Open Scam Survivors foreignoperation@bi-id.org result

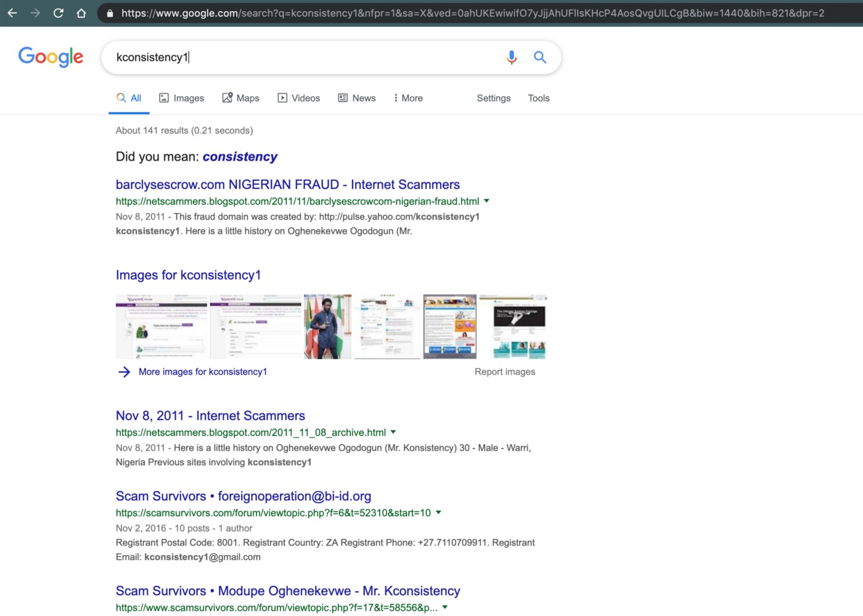click(243, 496)
